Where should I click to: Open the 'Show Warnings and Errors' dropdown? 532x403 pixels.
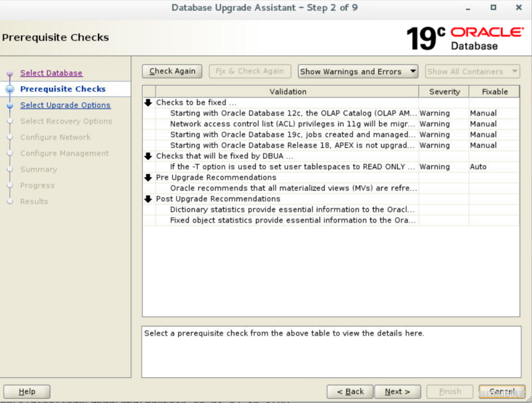pos(357,72)
